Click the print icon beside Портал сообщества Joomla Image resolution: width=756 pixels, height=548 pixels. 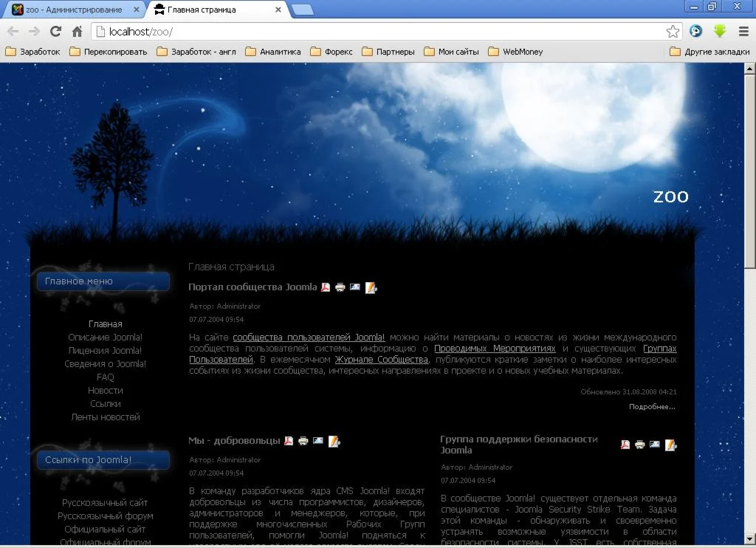click(x=340, y=287)
